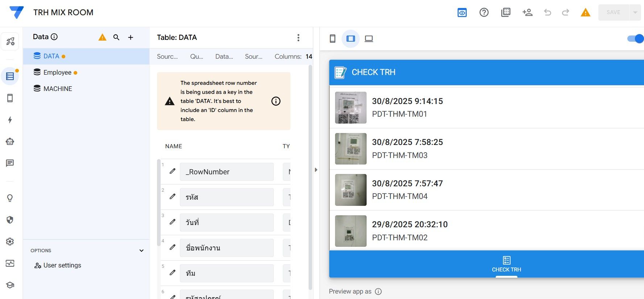The height and width of the screenshot is (299, 644).
Task: Switch preview to mobile phone view
Action: [332, 39]
